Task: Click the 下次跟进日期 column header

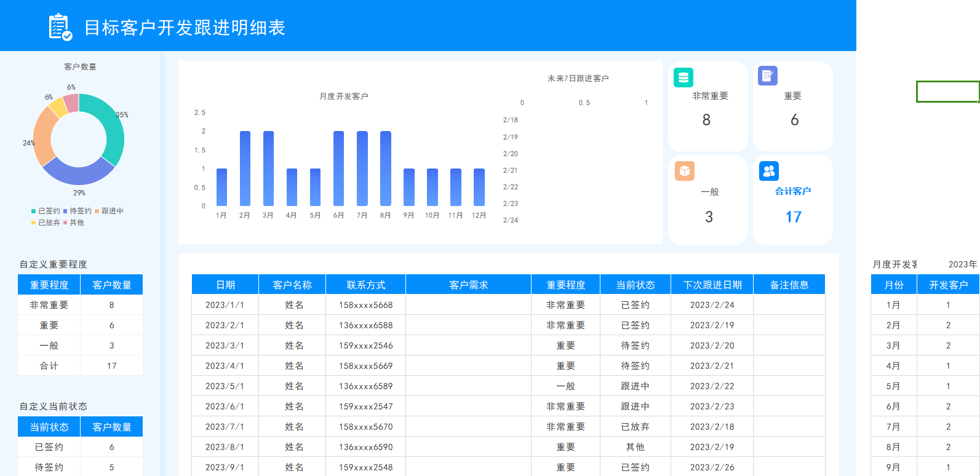Action: (x=712, y=285)
